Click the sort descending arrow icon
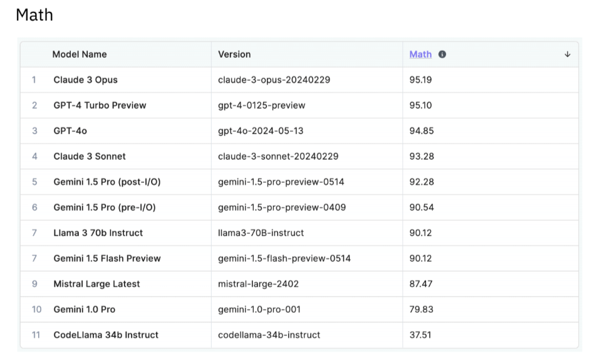This screenshot has height=364, width=597. pos(568,55)
